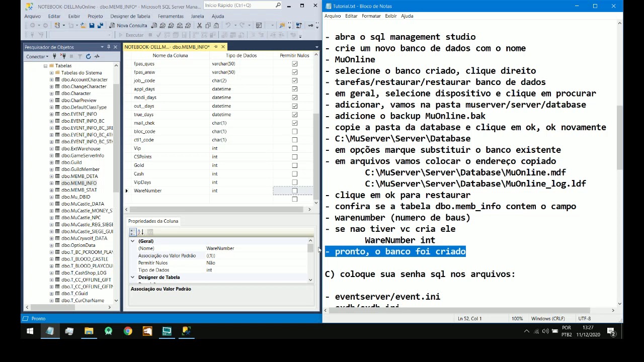Click the Disconnect icon in Object Explorer toolbar
This screenshot has width=644, height=362.
[63, 56]
